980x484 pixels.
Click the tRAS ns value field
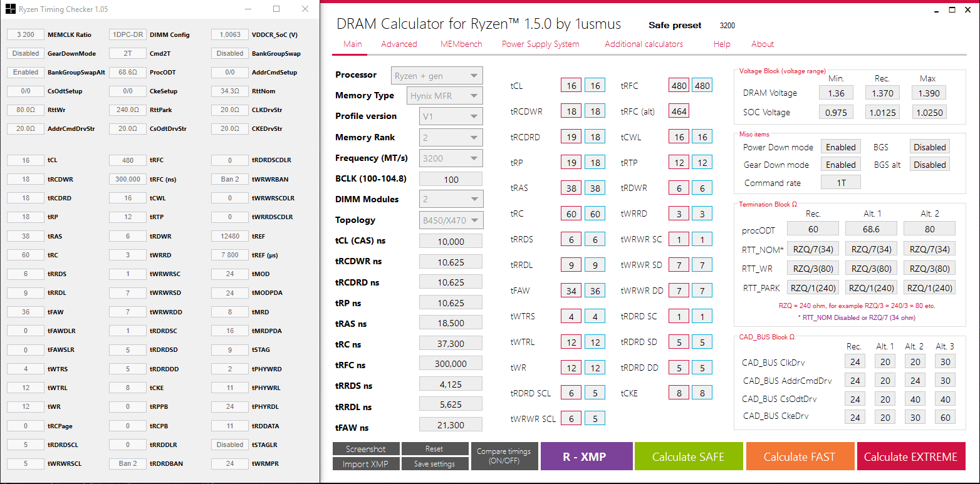pos(451,324)
